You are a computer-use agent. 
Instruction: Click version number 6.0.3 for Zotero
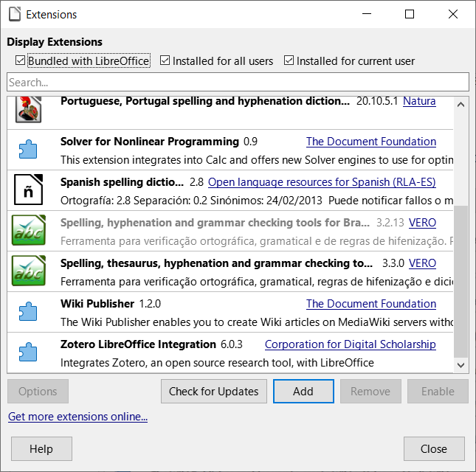click(x=232, y=344)
